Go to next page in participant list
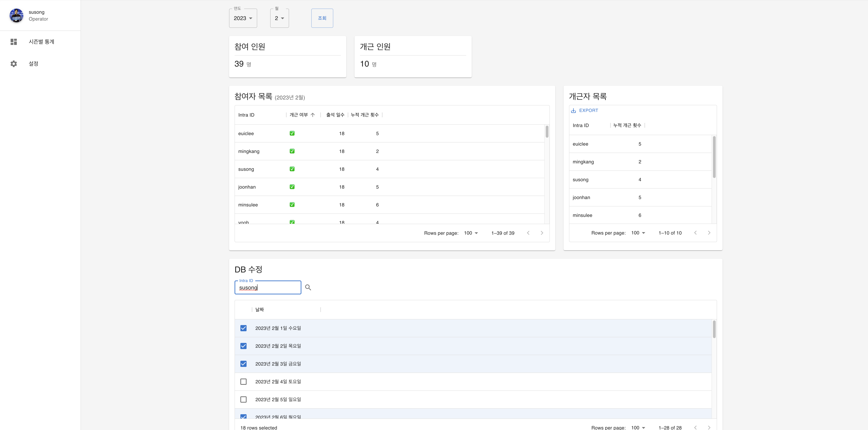The width and height of the screenshot is (868, 430). [542, 233]
